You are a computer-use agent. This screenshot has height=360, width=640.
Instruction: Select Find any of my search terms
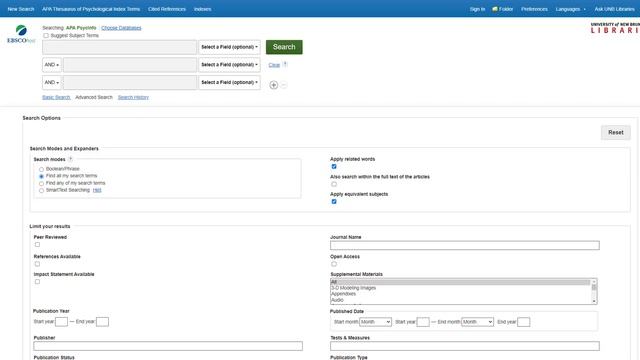(41, 183)
